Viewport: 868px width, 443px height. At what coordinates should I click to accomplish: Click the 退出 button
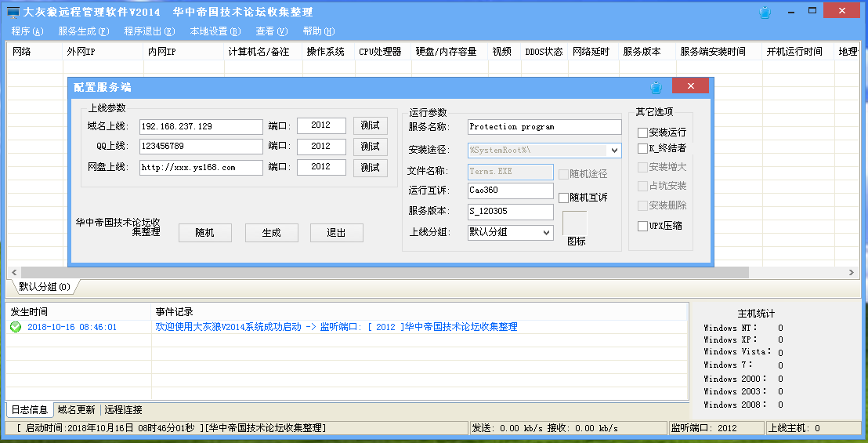click(x=337, y=233)
